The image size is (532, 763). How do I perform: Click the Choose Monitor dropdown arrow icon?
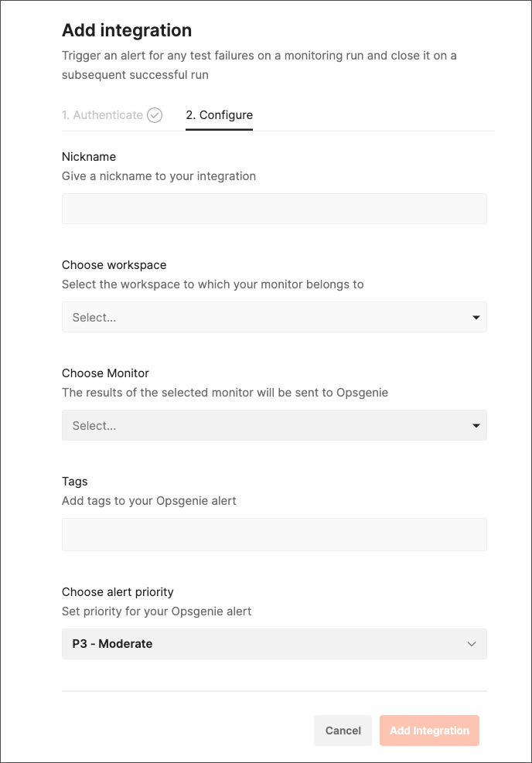click(x=476, y=426)
